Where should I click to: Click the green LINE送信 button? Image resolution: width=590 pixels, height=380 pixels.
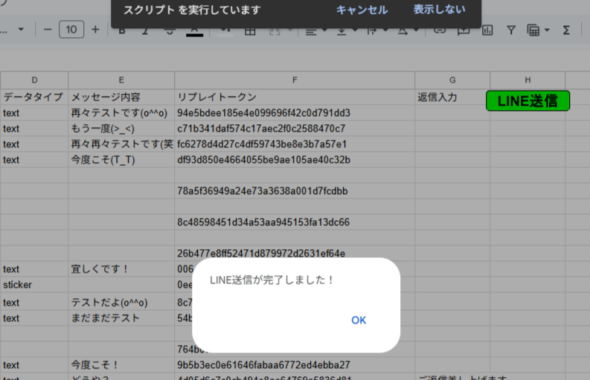(x=528, y=101)
